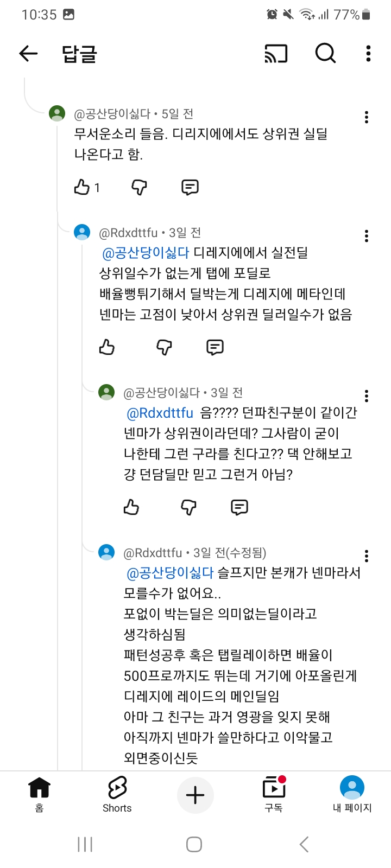Open the 내 페이지 profile tab
This screenshot has height=868, width=391.
point(352,794)
